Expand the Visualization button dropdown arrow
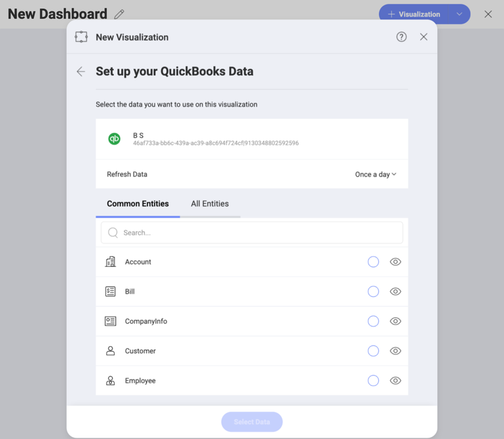The width and height of the screenshot is (504, 439). (x=459, y=14)
